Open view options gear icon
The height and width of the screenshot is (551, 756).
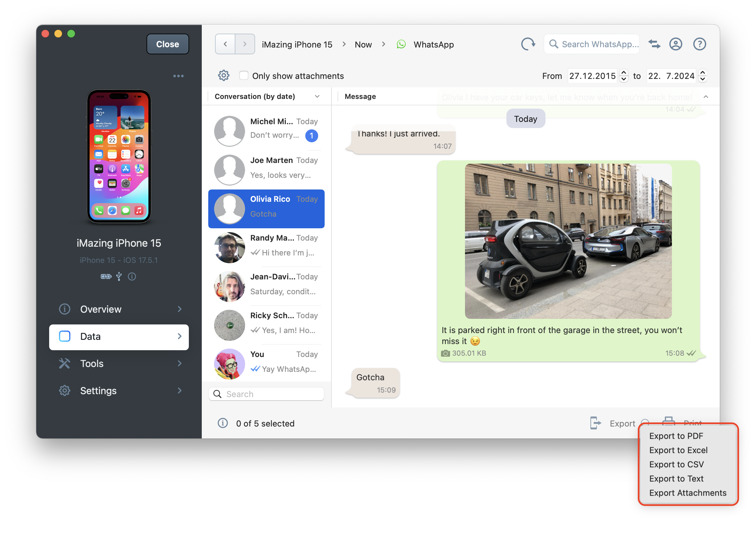click(x=223, y=76)
